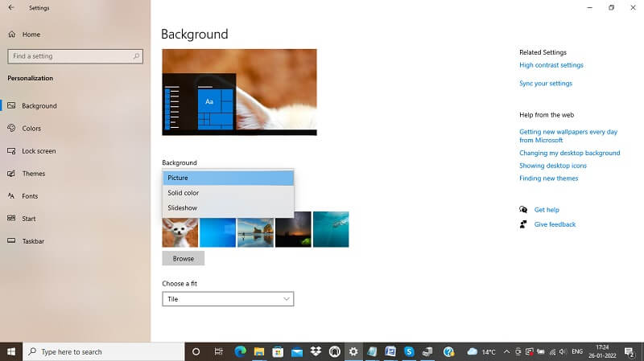Launch Microsoft Edge from taskbar
The height and width of the screenshot is (361, 644).
(x=240, y=352)
